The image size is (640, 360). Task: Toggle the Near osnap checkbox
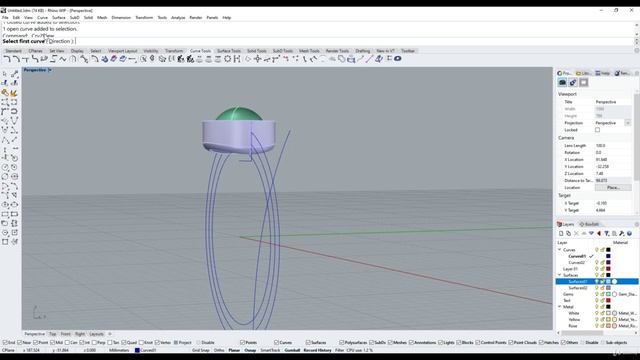click(x=20, y=342)
